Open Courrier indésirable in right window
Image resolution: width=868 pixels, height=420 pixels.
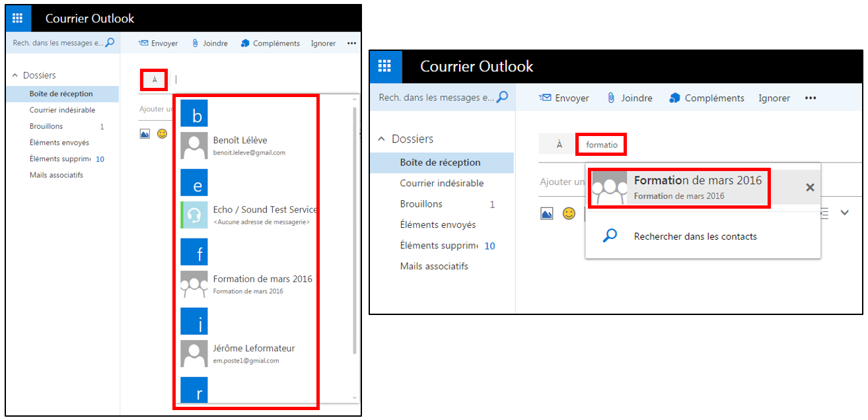click(x=442, y=183)
